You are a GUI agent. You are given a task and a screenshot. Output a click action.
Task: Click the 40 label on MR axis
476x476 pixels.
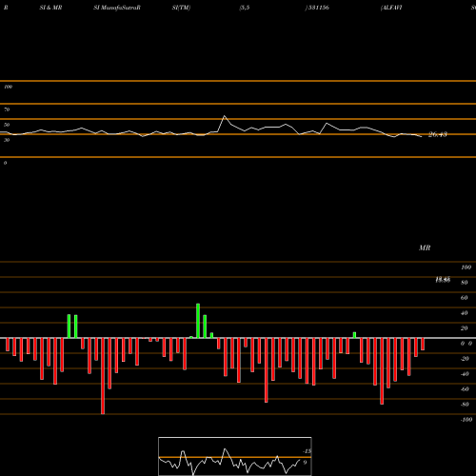coord(465,313)
